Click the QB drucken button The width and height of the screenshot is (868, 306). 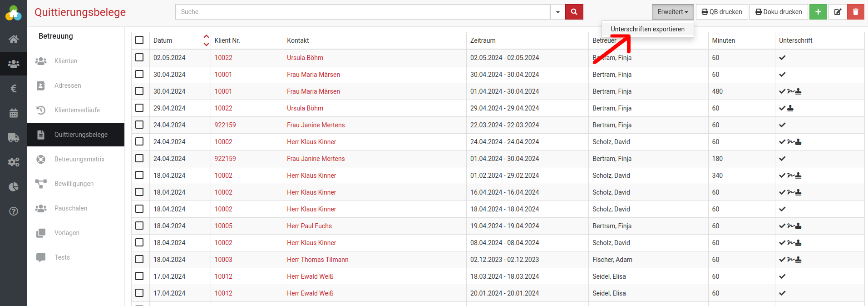pyautogui.click(x=721, y=12)
